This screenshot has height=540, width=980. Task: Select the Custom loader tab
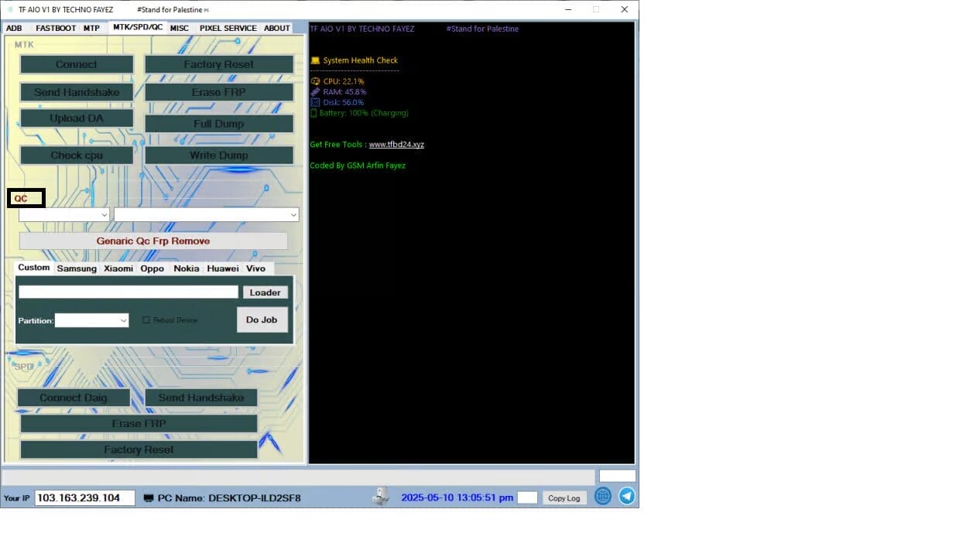34,268
